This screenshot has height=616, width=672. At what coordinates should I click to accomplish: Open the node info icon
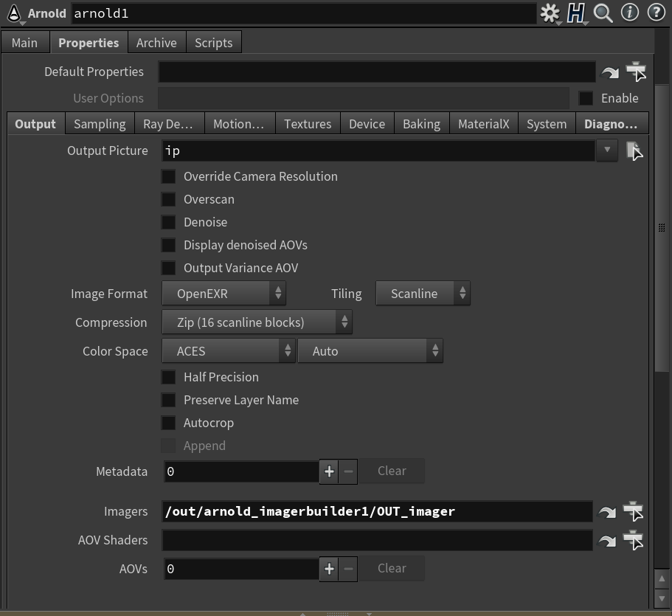click(629, 13)
